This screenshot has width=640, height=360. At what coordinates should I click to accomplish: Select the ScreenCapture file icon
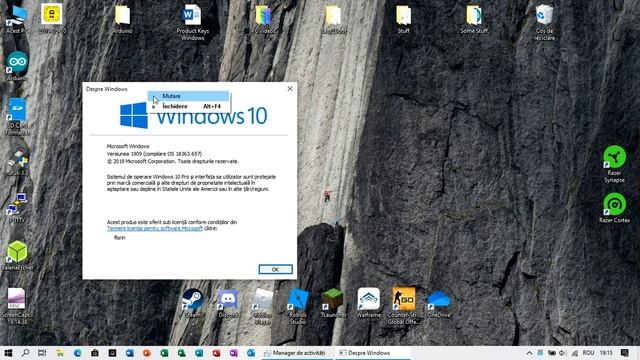(x=16, y=306)
